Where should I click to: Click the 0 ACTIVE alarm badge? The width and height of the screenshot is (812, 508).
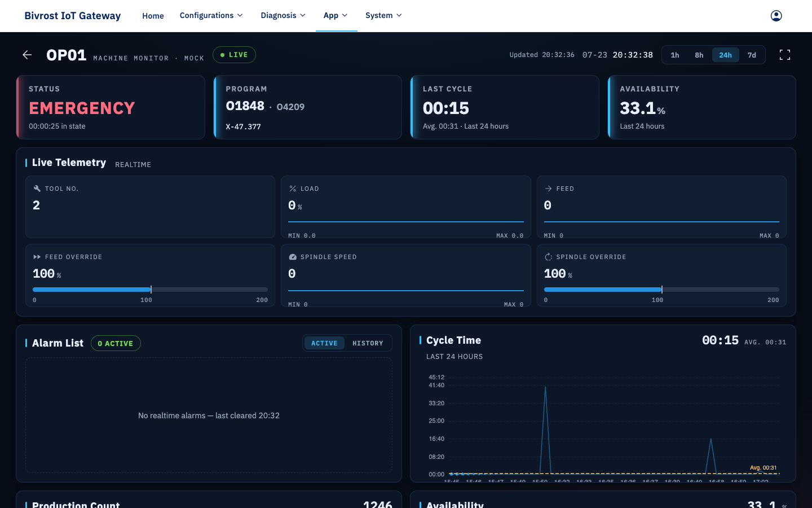click(x=116, y=343)
